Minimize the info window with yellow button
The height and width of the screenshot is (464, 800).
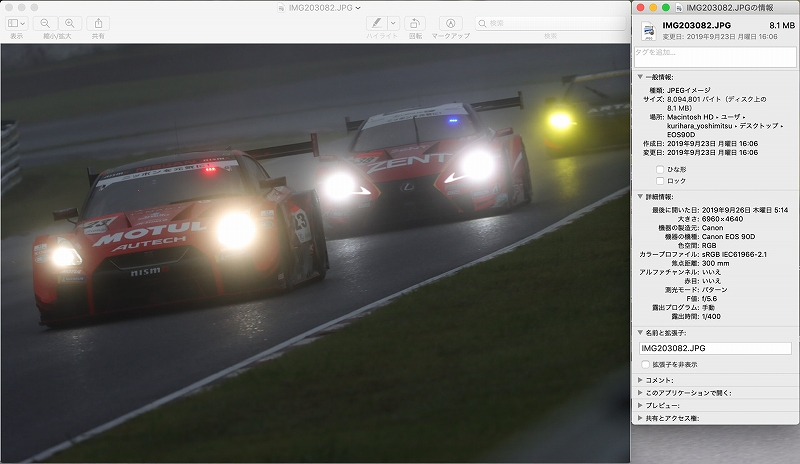653,8
